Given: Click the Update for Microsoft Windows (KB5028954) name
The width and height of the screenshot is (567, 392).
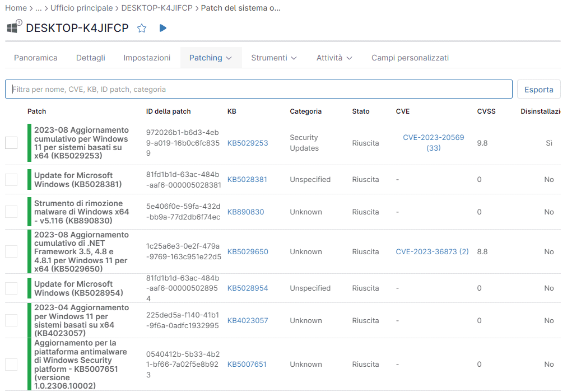Looking at the screenshot, I should coord(78,288).
